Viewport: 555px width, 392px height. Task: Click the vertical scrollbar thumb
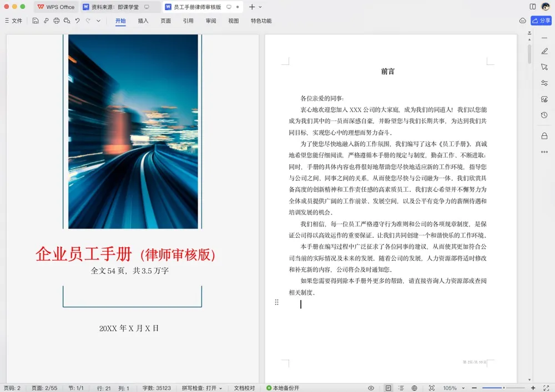tap(529, 54)
